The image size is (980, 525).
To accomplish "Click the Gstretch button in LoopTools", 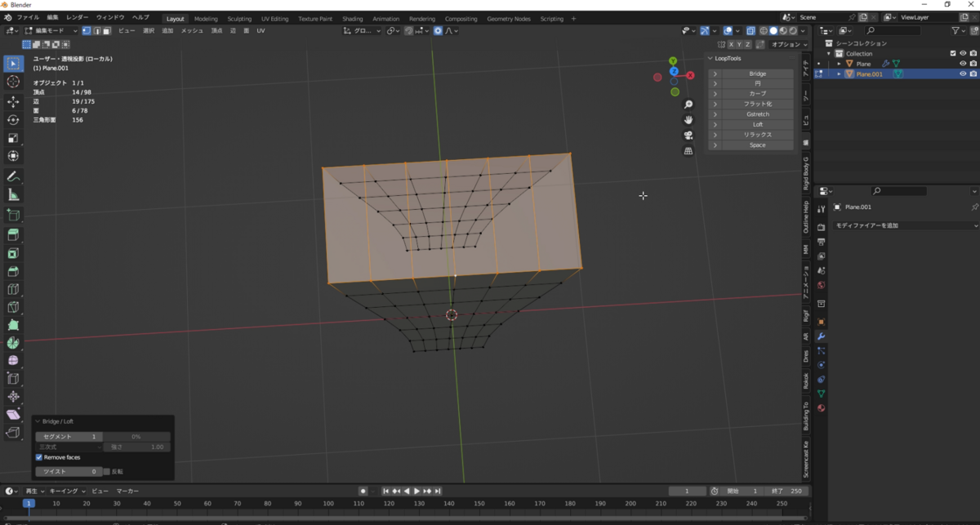I will 757,114.
